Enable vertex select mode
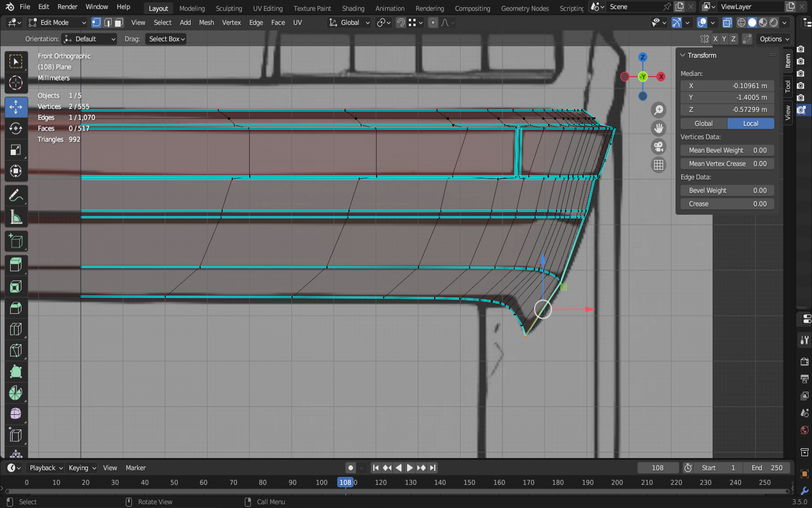Image resolution: width=812 pixels, height=508 pixels. 96,23
